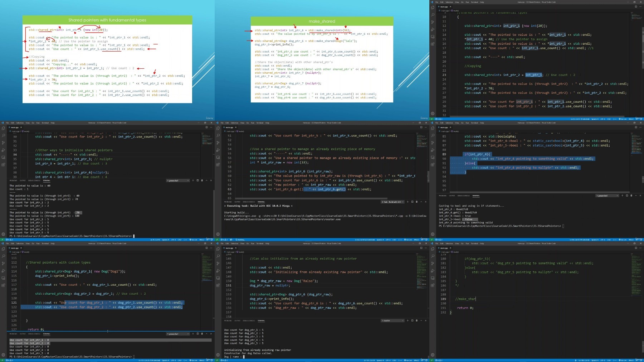Click the Manage gear in the bottom-right frame
The image size is (644, 362).
point(433,355)
